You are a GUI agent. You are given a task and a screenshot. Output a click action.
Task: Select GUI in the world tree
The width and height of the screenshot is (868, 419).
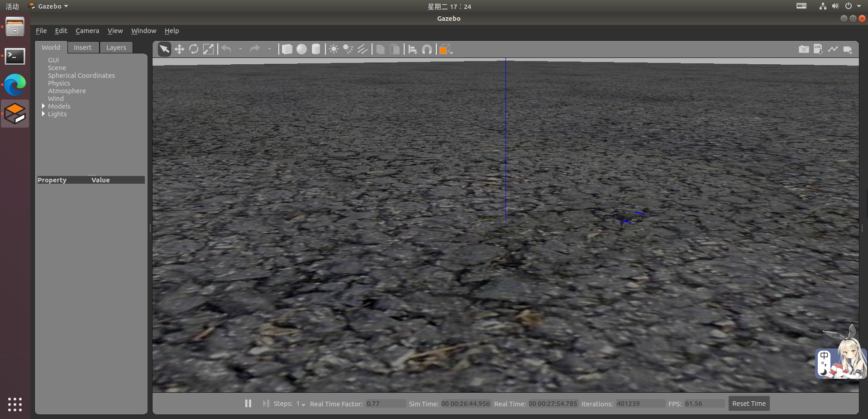coord(53,60)
